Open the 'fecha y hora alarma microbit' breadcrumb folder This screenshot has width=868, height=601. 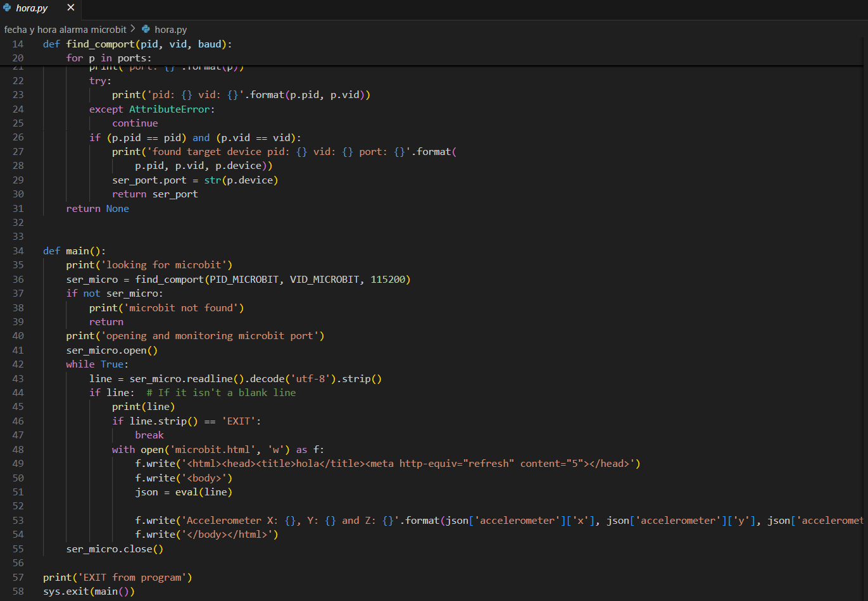[x=65, y=29]
